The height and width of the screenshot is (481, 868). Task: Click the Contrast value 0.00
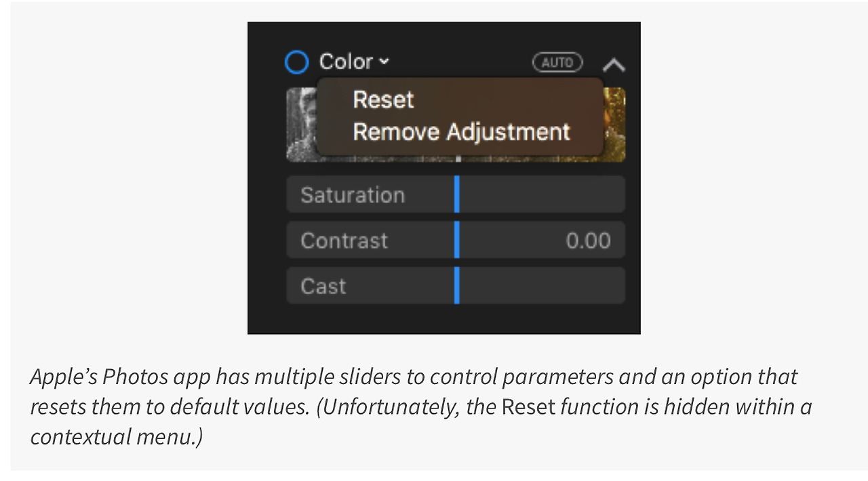(588, 240)
